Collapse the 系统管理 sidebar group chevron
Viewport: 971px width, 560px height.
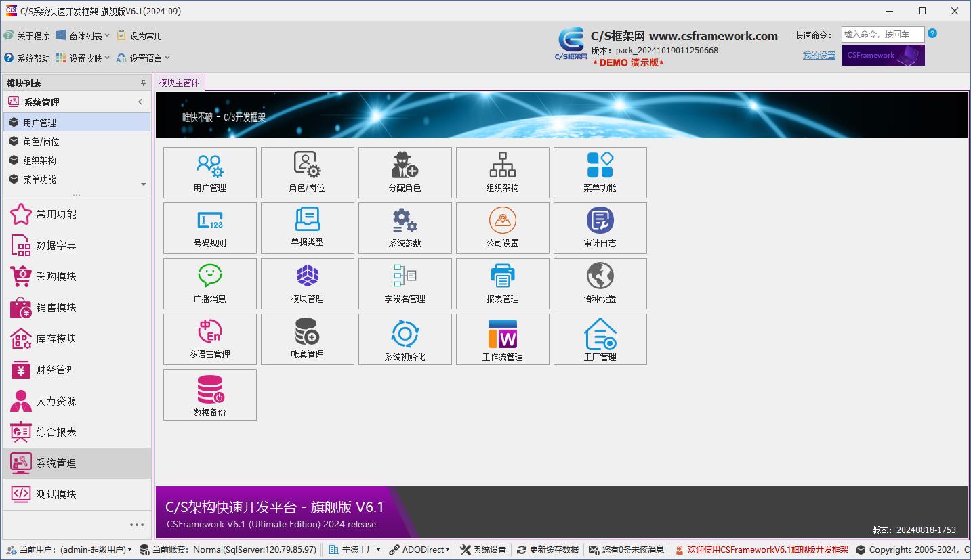(140, 102)
